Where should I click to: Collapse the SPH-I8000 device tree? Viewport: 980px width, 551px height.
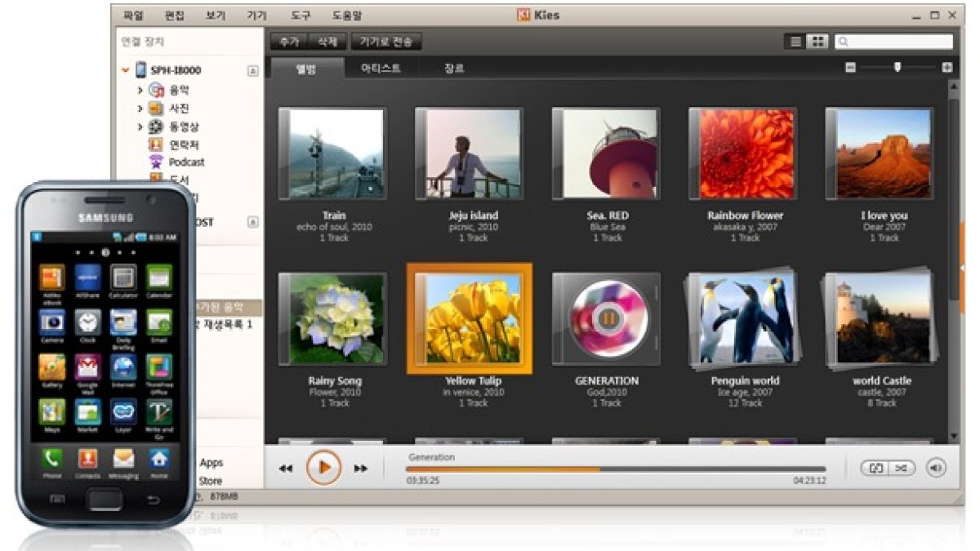(x=125, y=71)
